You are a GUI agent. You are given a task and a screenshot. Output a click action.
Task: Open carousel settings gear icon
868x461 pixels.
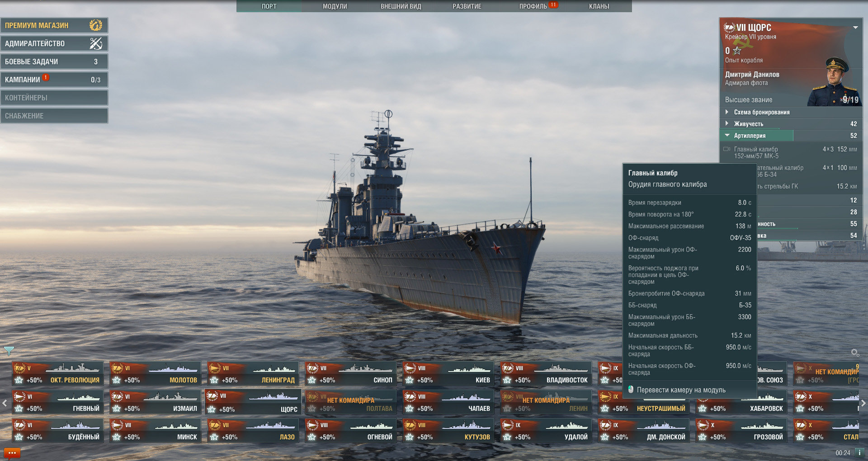point(854,353)
